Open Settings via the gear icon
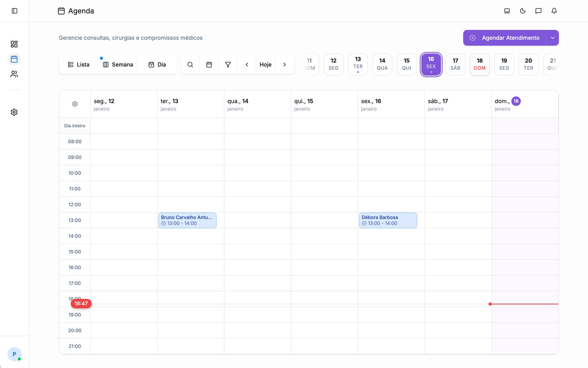The image size is (588, 368). (x=14, y=112)
